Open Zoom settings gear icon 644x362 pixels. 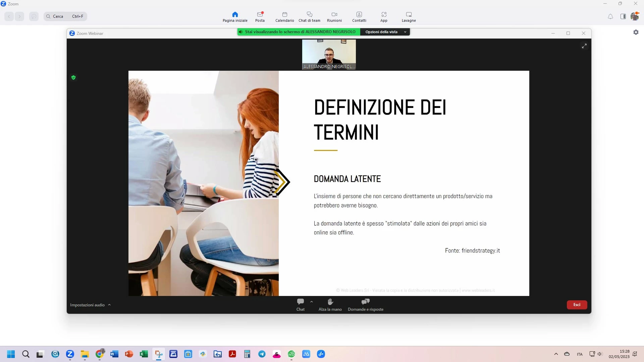(x=636, y=32)
